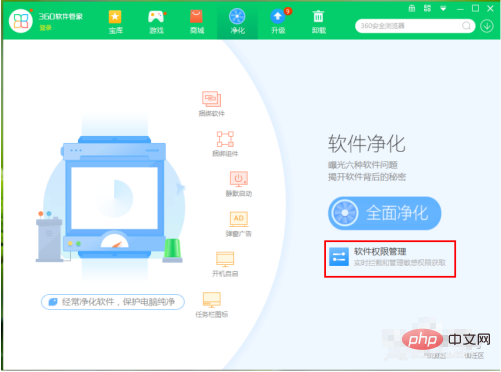Click the gift box icon in title bar

(x=412, y=8)
